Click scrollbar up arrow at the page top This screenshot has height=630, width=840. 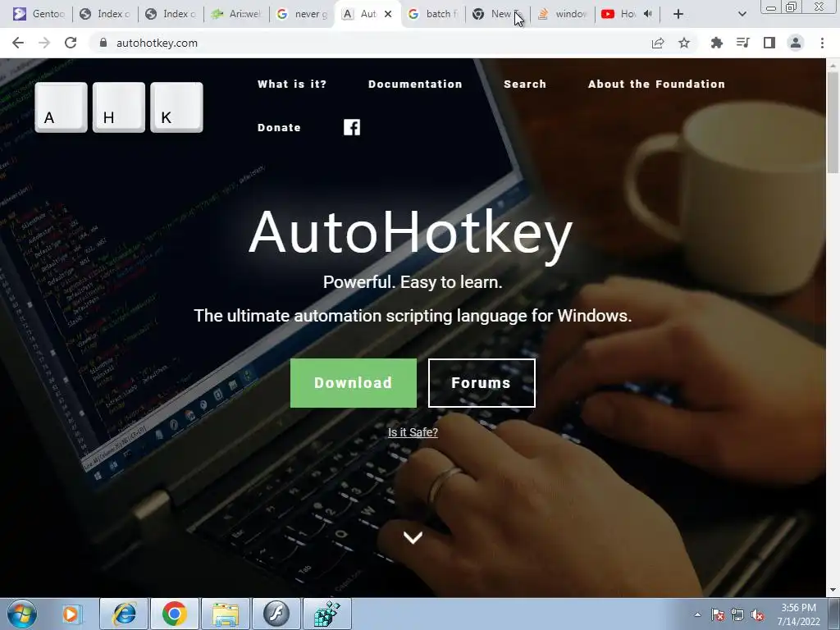pos(833,64)
